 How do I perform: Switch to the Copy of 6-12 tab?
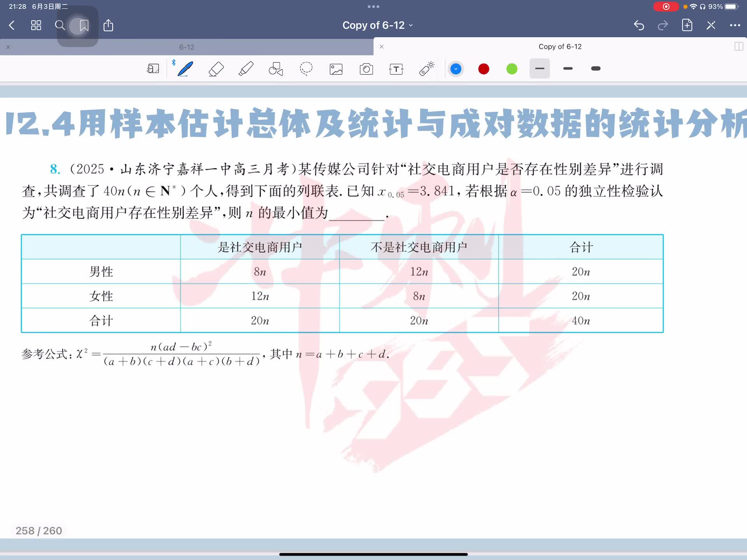[x=559, y=47]
